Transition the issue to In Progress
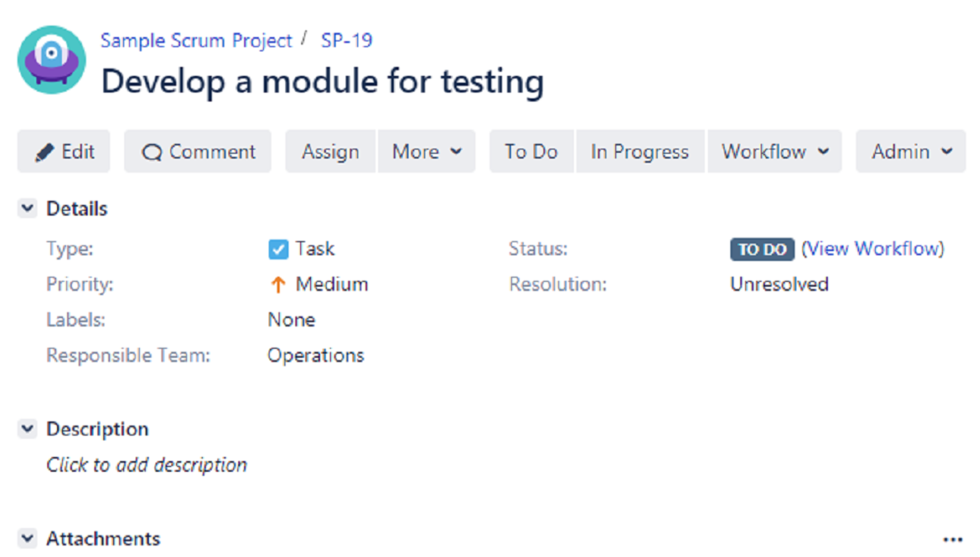 [x=639, y=152]
